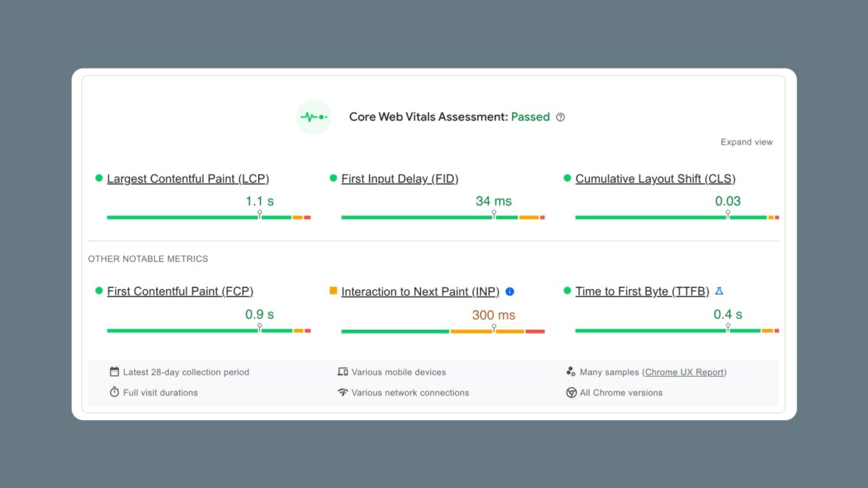Click the green status dot beside CLS
The width and height of the screenshot is (868, 488).
(x=568, y=179)
